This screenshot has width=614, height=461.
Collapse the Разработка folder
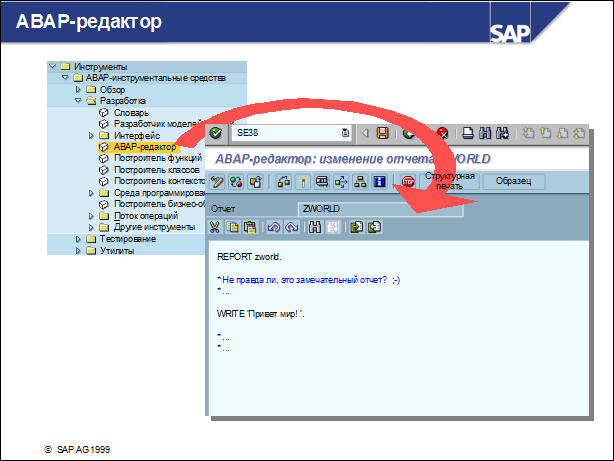pyautogui.click(x=78, y=101)
